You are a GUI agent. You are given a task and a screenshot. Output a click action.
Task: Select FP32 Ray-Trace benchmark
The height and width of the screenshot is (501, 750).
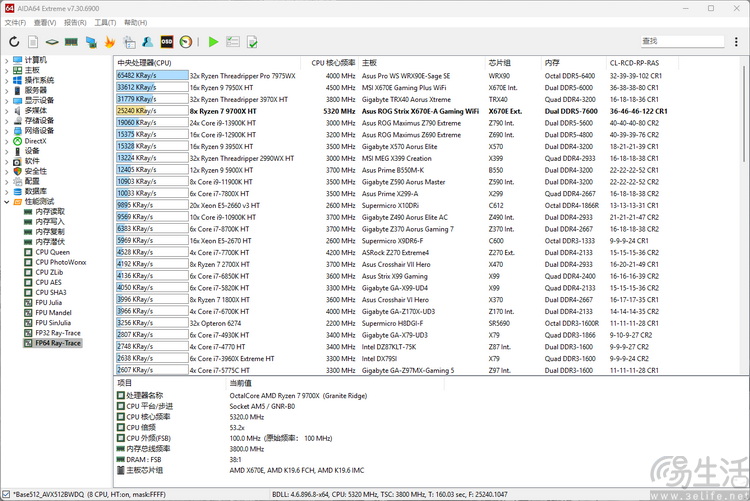point(58,333)
